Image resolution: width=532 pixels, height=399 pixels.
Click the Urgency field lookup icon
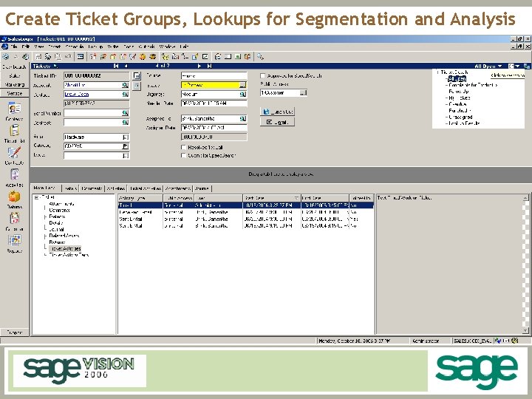tap(242, 95)
